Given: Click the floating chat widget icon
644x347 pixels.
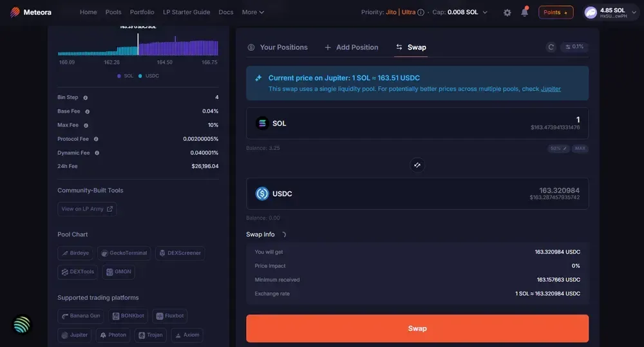Looking at the screenshot, I should [x=22, y=324].
